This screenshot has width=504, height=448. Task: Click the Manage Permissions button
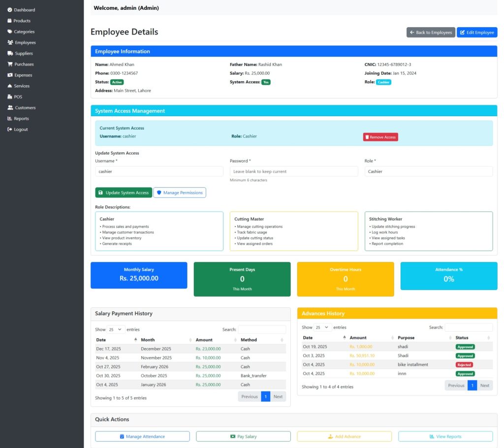180,192
